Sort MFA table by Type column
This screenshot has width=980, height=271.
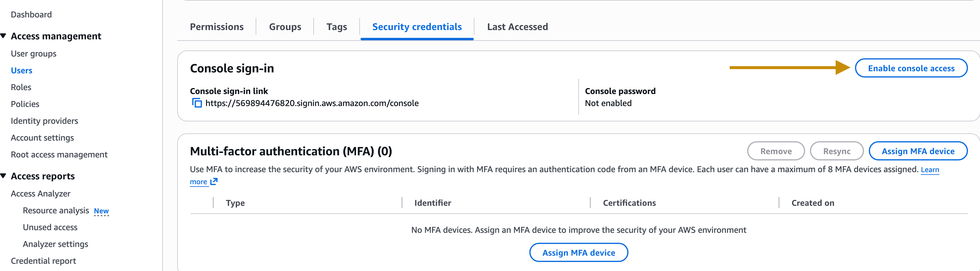(x=235, y=203)
